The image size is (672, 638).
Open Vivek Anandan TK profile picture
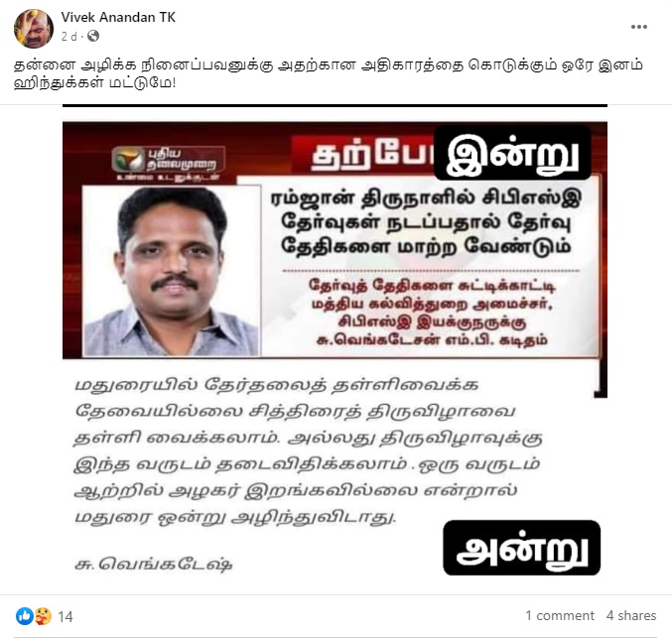(34, 29)
